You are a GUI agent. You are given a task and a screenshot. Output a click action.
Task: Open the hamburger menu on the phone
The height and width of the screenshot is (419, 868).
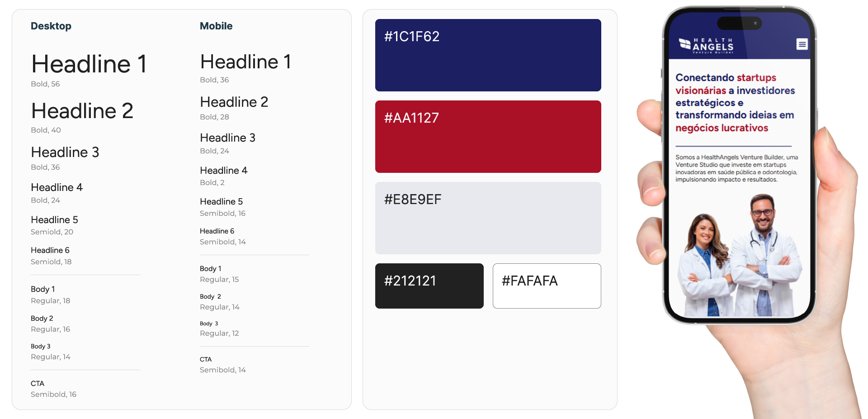(x=802, y=44)
